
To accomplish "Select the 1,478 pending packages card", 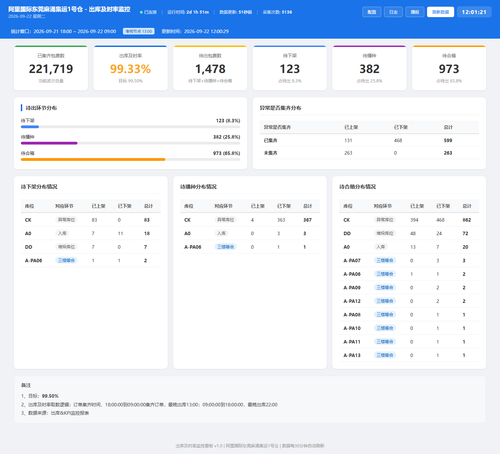I will 210,68.
